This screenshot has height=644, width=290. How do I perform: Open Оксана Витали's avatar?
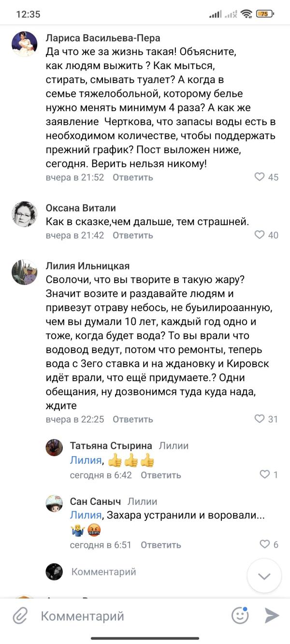click(24, 214)
